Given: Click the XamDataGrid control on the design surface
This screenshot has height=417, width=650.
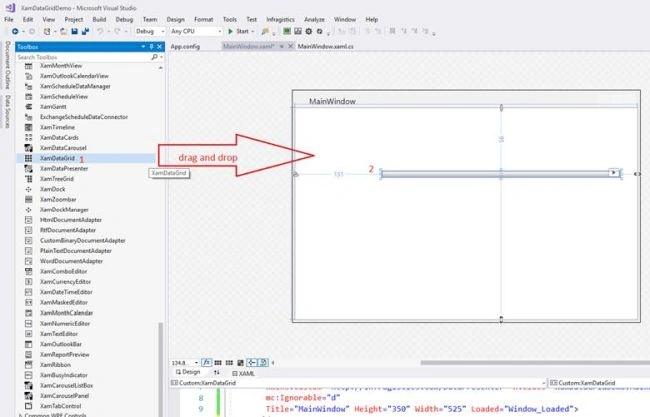Looking at the screenshot, I should pos(500,174).
